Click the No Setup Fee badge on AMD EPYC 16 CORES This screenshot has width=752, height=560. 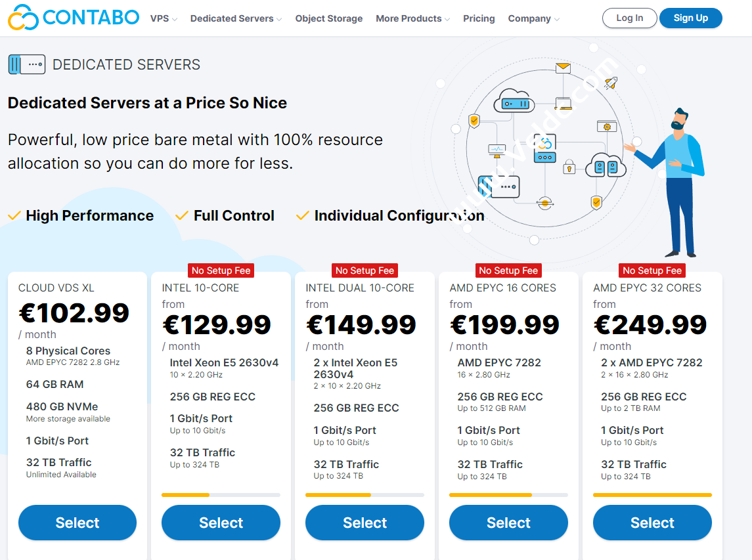click(x=508, y=270)
